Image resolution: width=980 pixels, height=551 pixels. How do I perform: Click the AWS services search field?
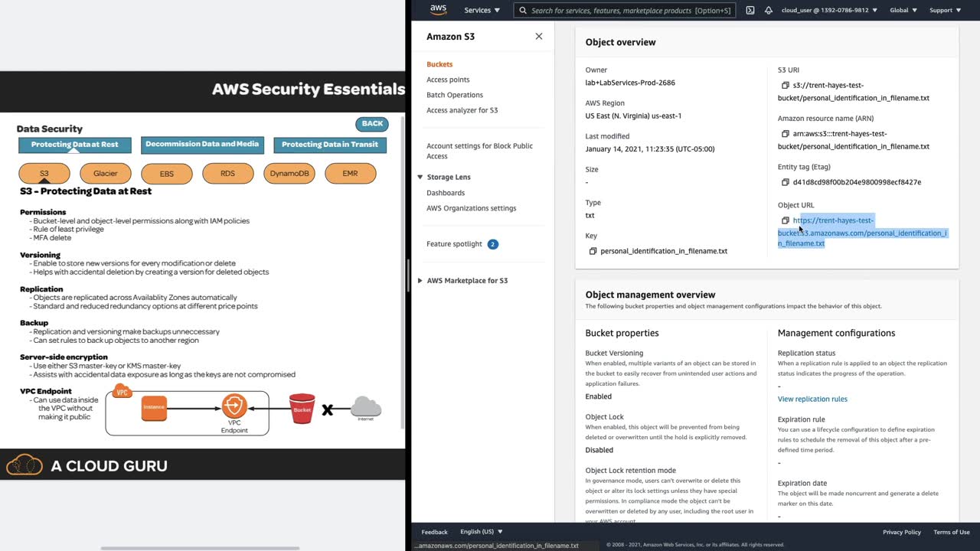coord(624,10)
